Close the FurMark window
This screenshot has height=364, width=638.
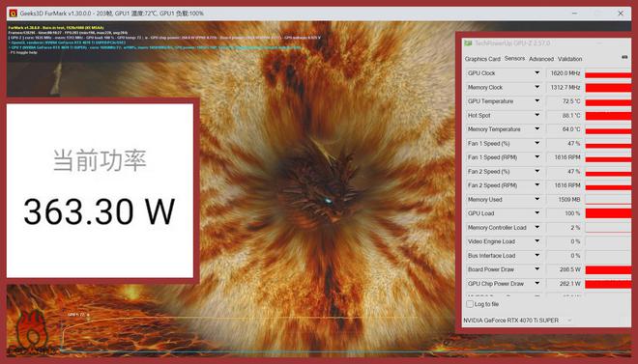pos(621,14)
